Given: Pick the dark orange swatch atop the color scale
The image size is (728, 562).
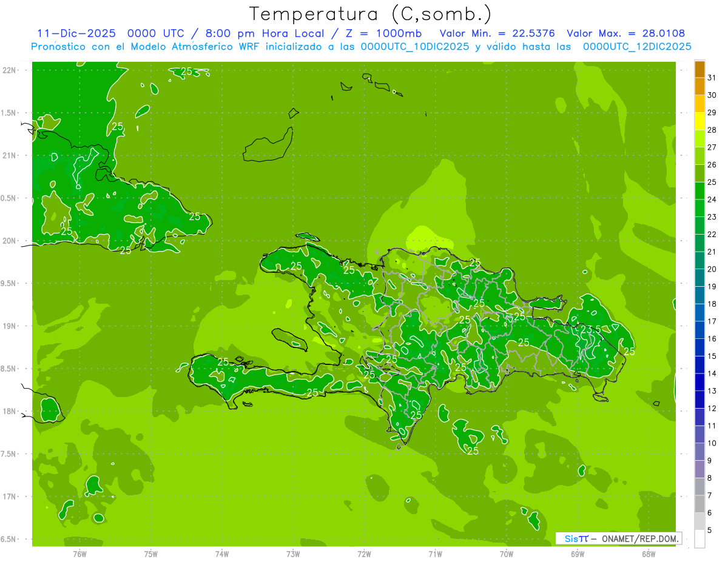Looking at the screenshot, I should click(x=699, y=69).
